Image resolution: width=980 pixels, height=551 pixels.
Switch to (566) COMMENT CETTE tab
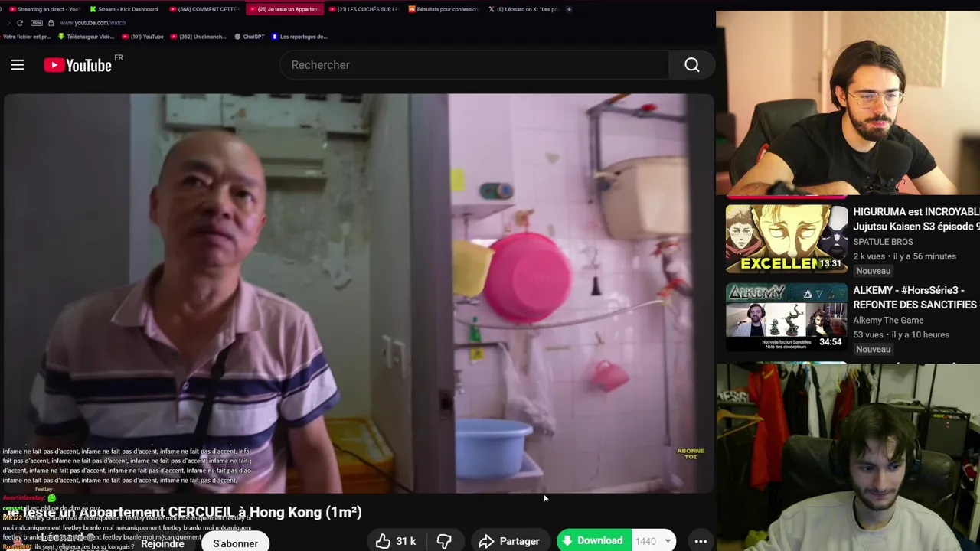204,9
